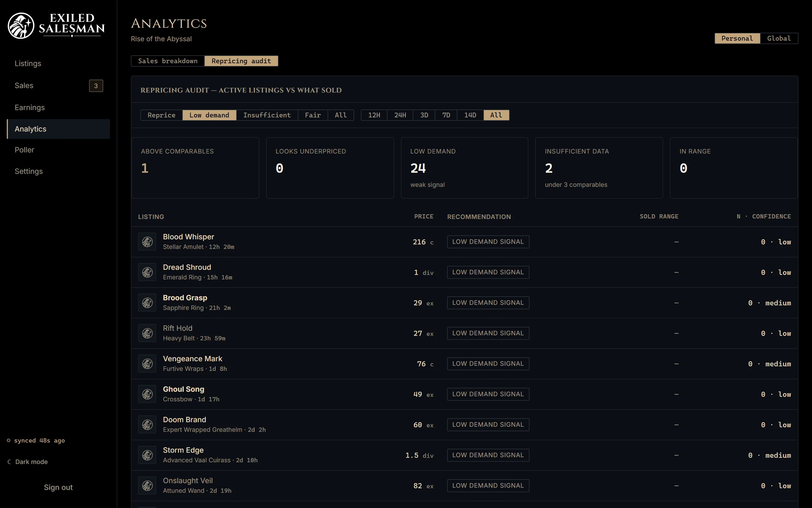Screen dimensions: 812x508
Task: Set time window to 7D
Action: coord(446,115)
